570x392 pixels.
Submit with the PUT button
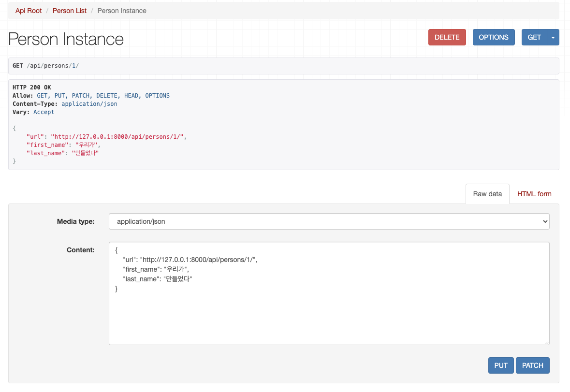(500, 365)
